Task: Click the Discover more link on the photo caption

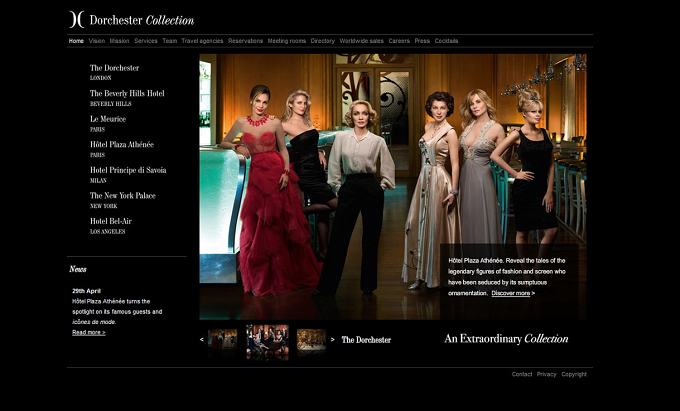Action: point(513,293)
